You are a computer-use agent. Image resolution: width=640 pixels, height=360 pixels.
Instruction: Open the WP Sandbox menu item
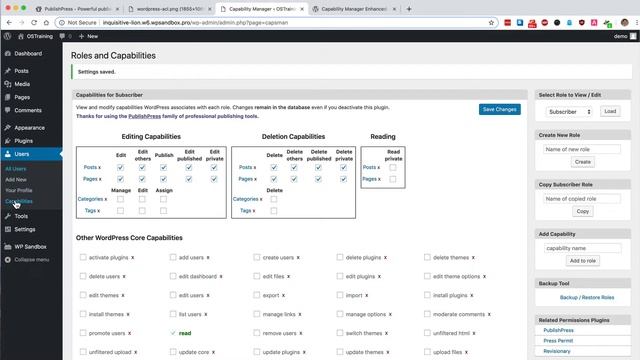point(30,247)
